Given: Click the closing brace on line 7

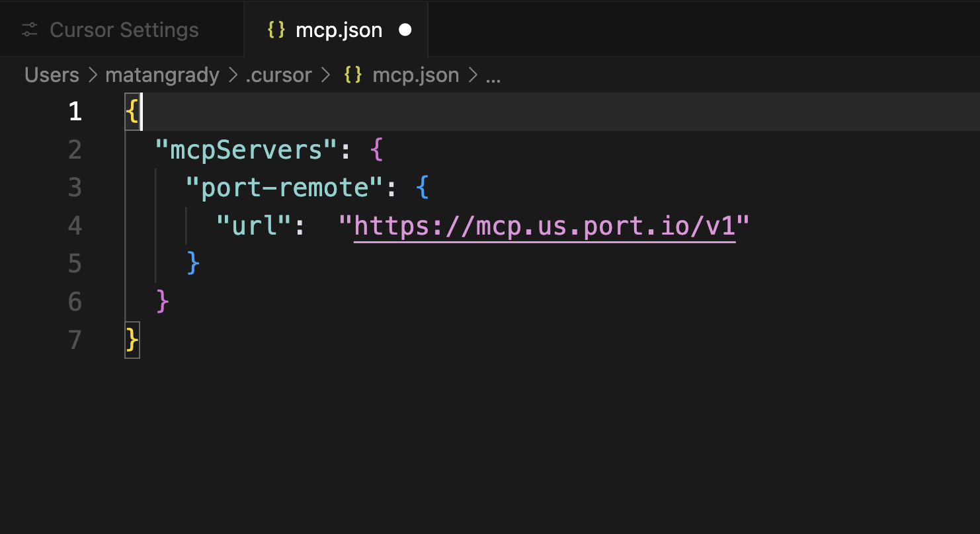Looking at the screenshot, I should pos(131,338).
